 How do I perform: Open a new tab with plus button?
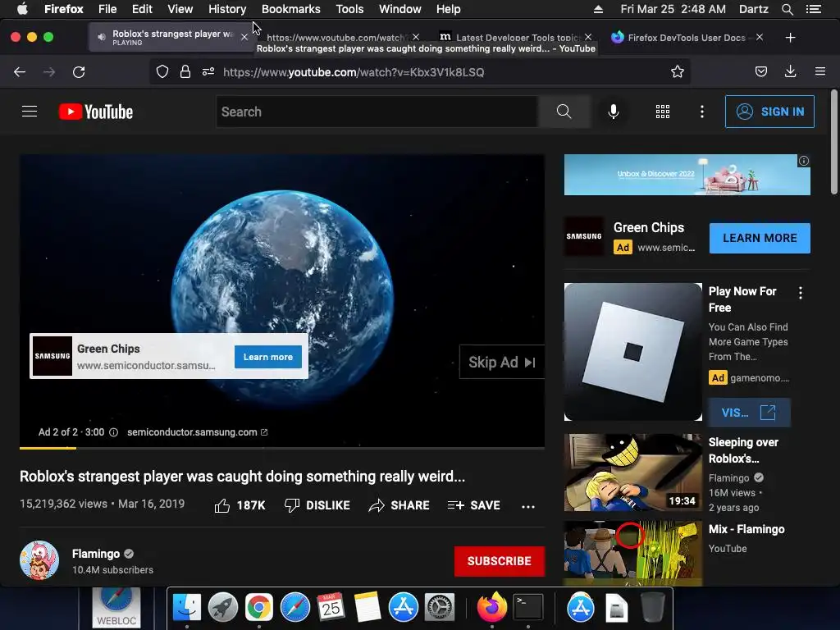click(x=790, y=38)
